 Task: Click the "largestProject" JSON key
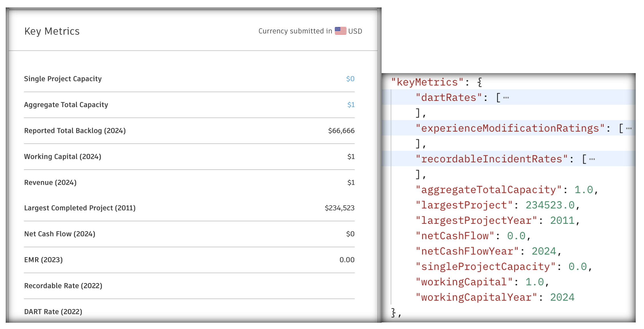tap(464, 205)
